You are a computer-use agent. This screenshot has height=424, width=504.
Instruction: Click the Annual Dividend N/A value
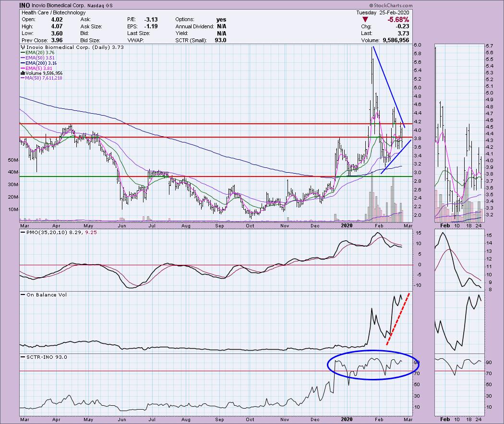221,26
